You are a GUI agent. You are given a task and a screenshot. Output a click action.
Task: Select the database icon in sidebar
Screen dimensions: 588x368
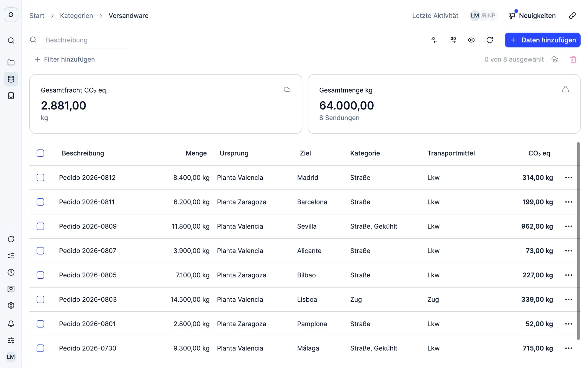[x=11, y=79]
